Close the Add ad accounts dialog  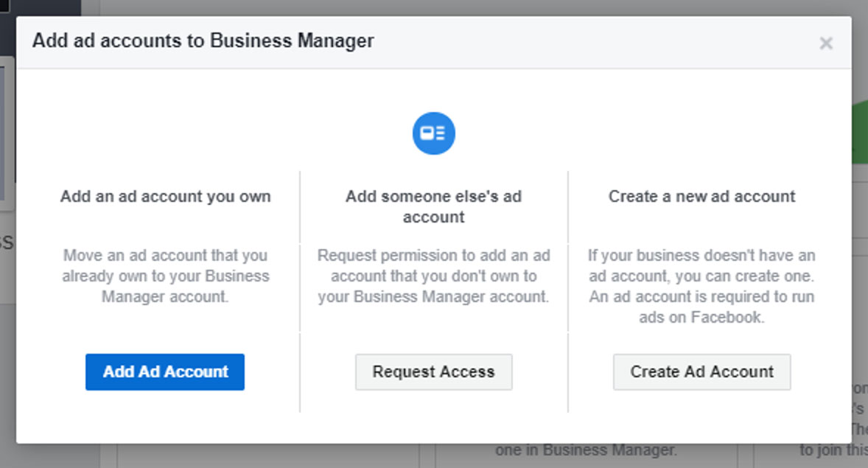[x=826, y=43]
